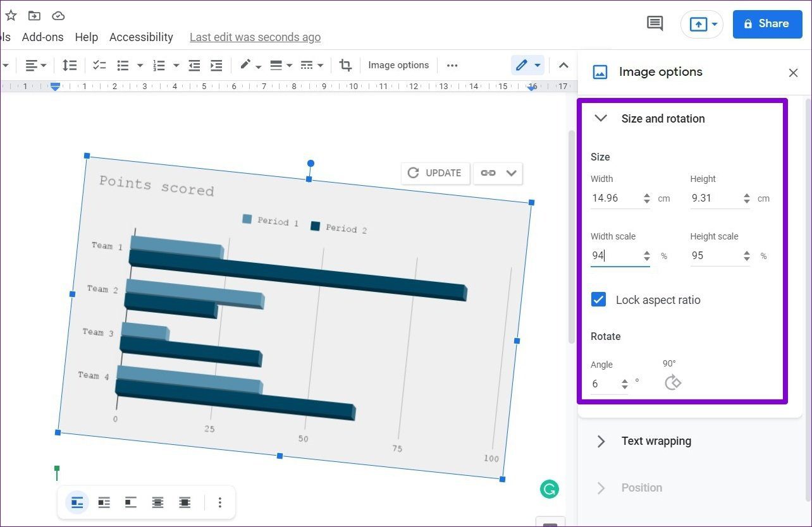Open the Last edit was seconds ago link
This screenshot has height=527, width=812.
click(x=255, y=37)
